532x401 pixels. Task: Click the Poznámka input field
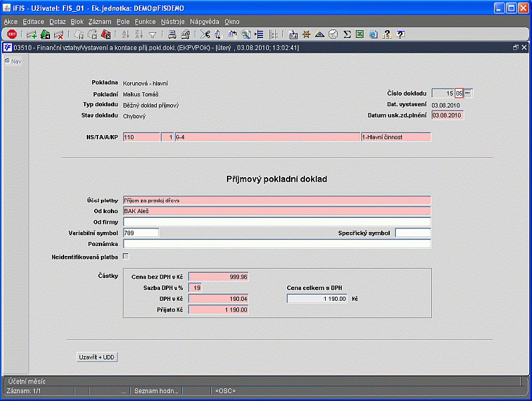pos(276,244)
